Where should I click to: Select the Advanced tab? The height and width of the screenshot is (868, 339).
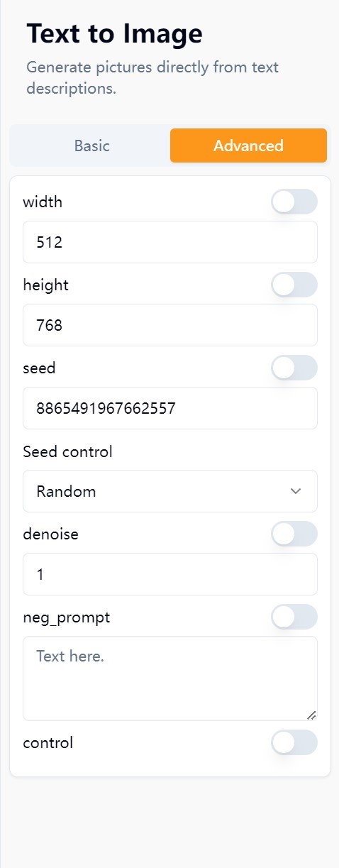(248, 145)
